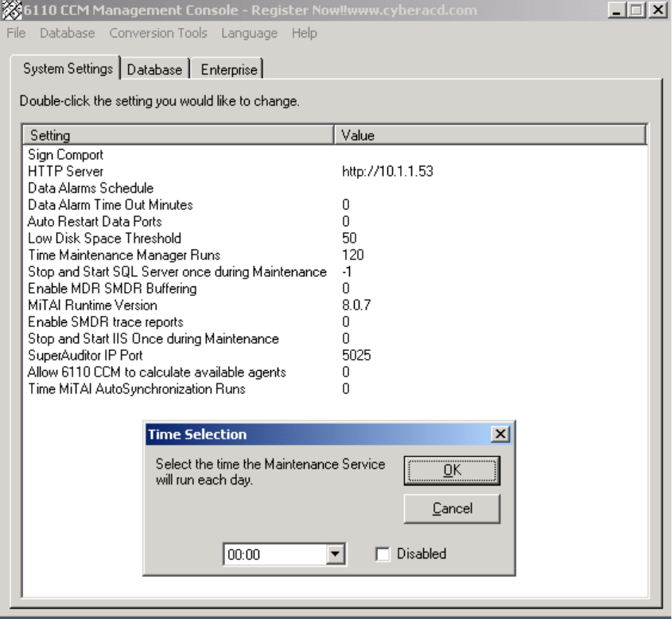Viewport: 672px width, 619px height.
Task: Open the Language menu
Action: 250,33
